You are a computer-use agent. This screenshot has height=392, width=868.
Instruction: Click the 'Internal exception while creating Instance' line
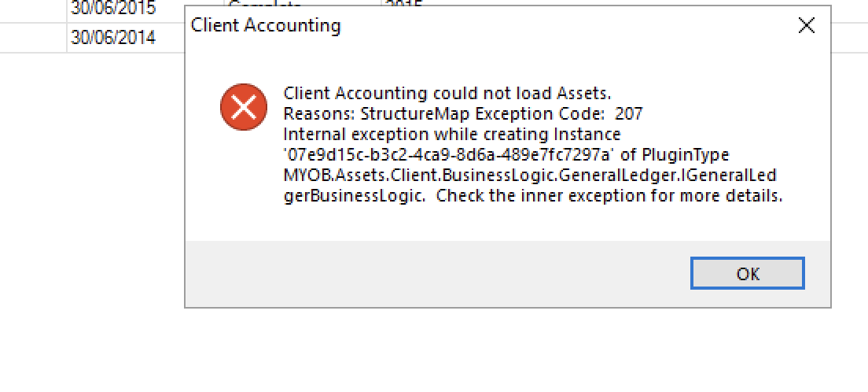451,134
